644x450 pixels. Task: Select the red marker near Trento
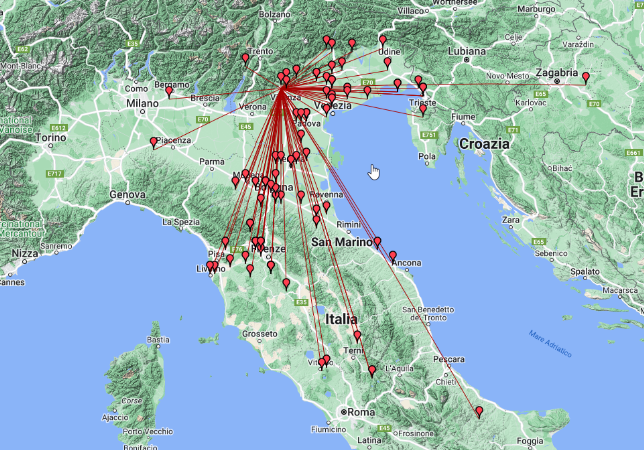click(x=245, y=59)
